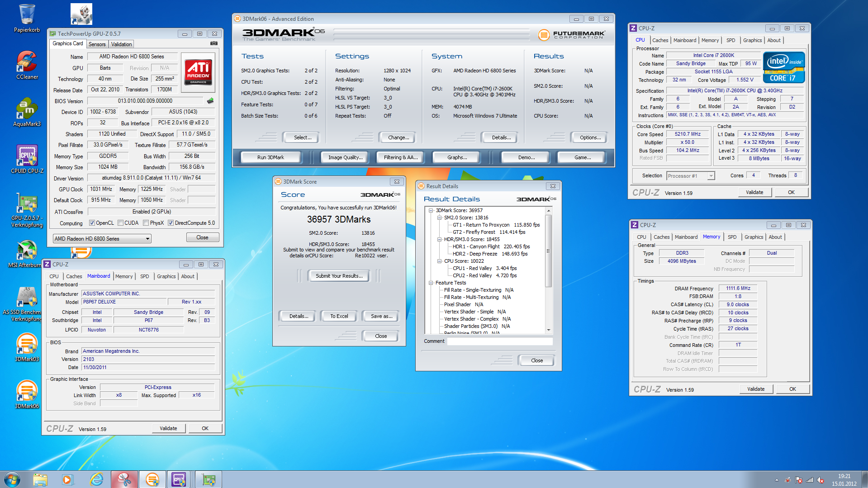
Task: Check the PhysX checkbox in GPU-Z
Action: point(146,223)
